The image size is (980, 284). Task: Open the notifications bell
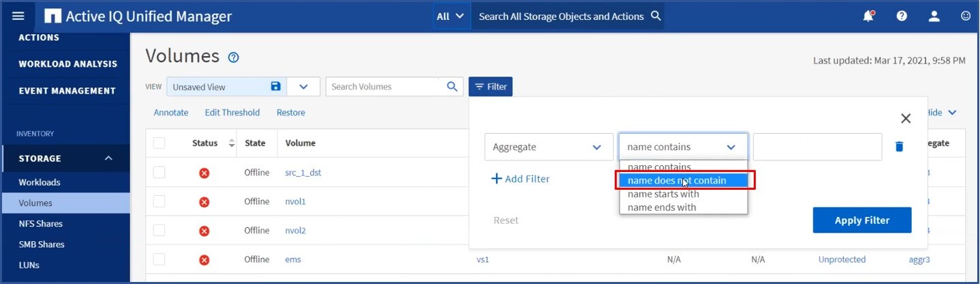tap(868, 16)
